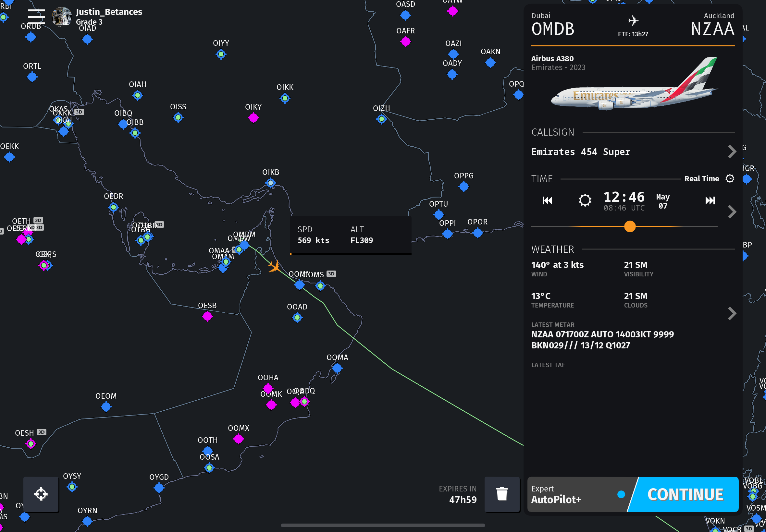Click the Real Time clock icon
766x532 pixels.
click(x=730, y=179)
